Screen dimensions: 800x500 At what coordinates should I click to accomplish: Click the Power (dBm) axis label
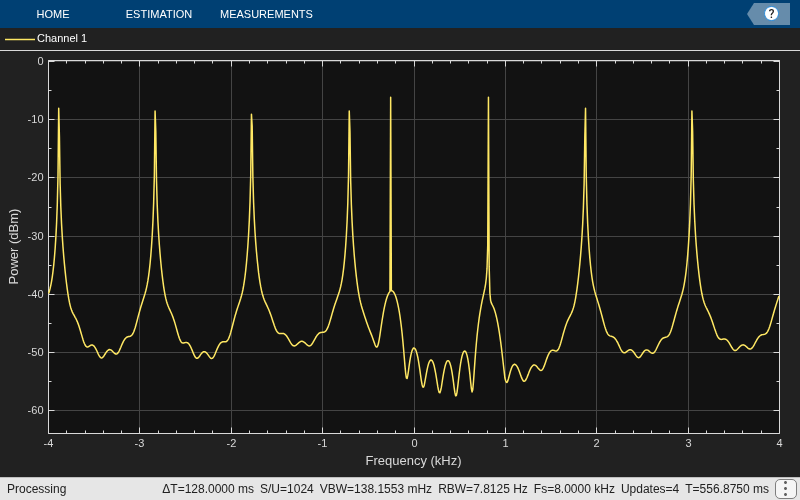(x=14, y=246)
